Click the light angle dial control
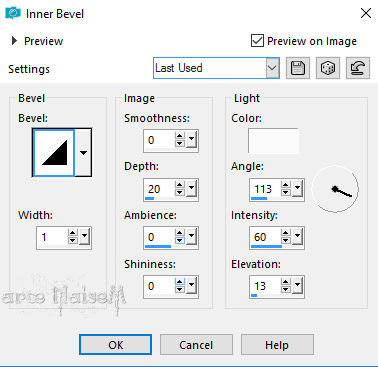Viewport: 378px width, 367px height. (335, 189)
